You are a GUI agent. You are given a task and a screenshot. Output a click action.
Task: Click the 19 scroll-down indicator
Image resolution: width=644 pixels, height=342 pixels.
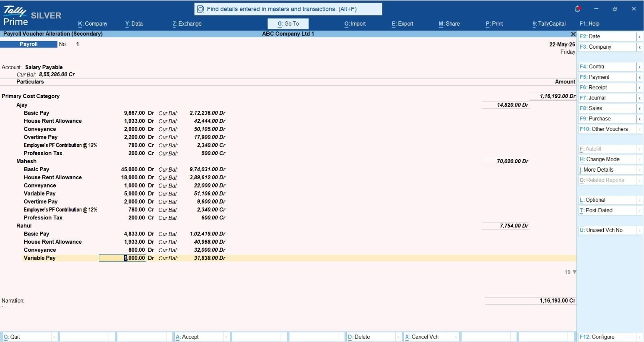tap(570, 272)
